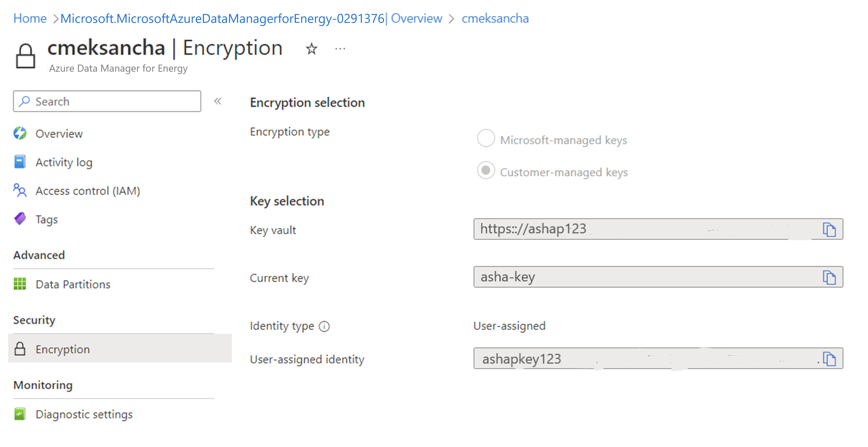Open Access control (IAM)
This screenshot has height=447, width=868.
(88, 191)
